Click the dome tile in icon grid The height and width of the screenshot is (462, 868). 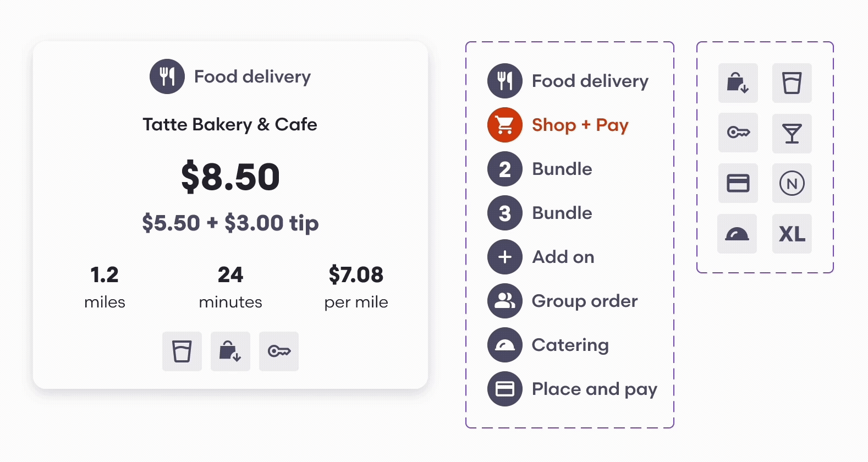[x=737, y=234]
